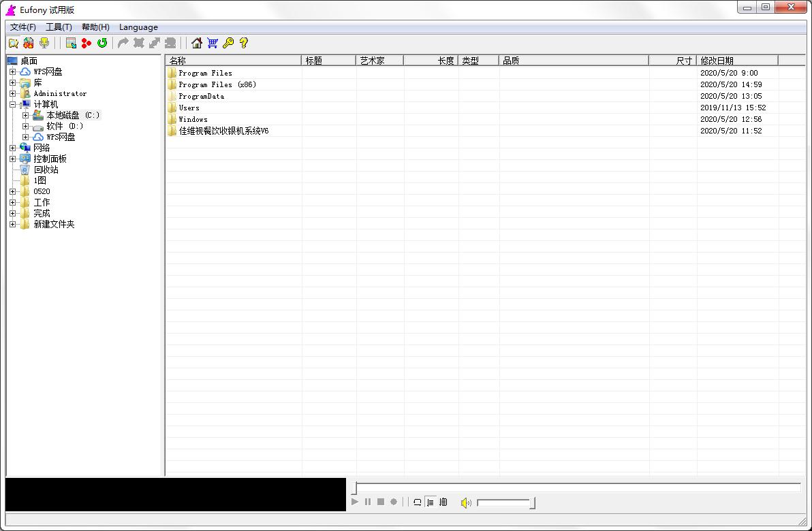
Task: Open the 帮助(H) menu
Action: (95, 27)
